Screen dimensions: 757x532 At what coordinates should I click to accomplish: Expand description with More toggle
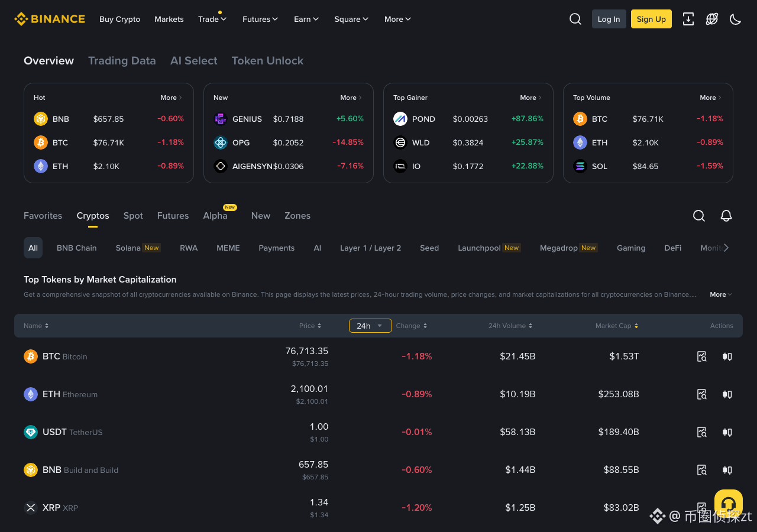[721, 294]
